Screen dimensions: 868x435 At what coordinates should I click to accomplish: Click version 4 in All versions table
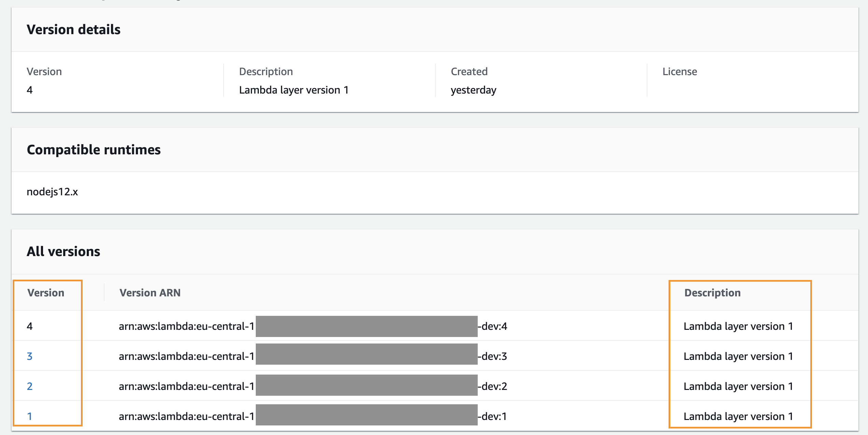30,326
